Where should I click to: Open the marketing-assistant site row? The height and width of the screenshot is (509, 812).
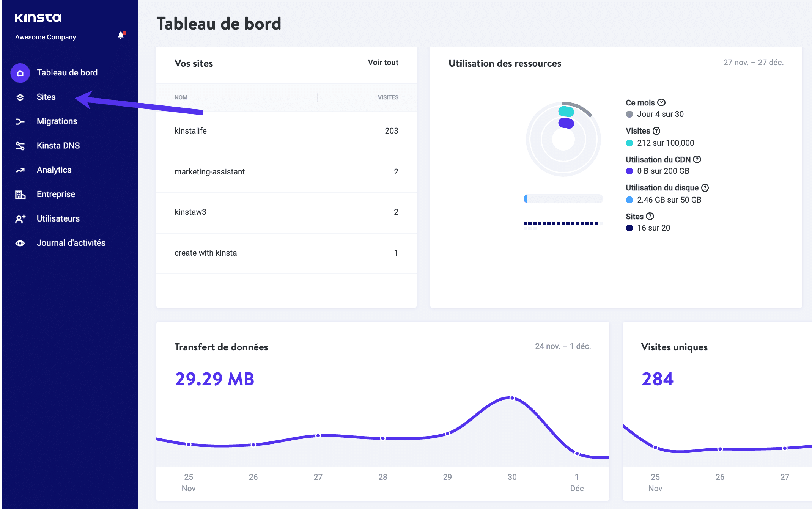(210, 172)
